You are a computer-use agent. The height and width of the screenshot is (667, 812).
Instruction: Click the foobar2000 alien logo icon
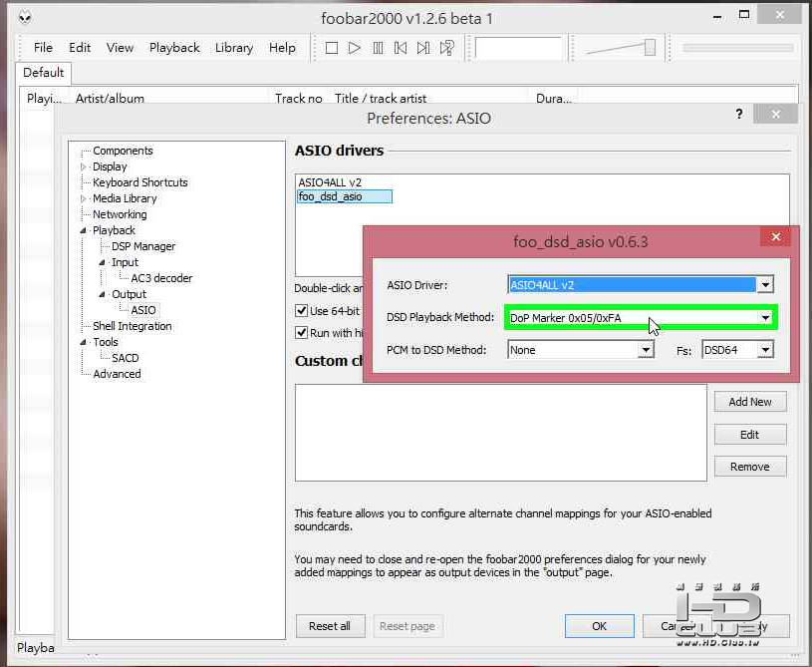coord(25,18)
